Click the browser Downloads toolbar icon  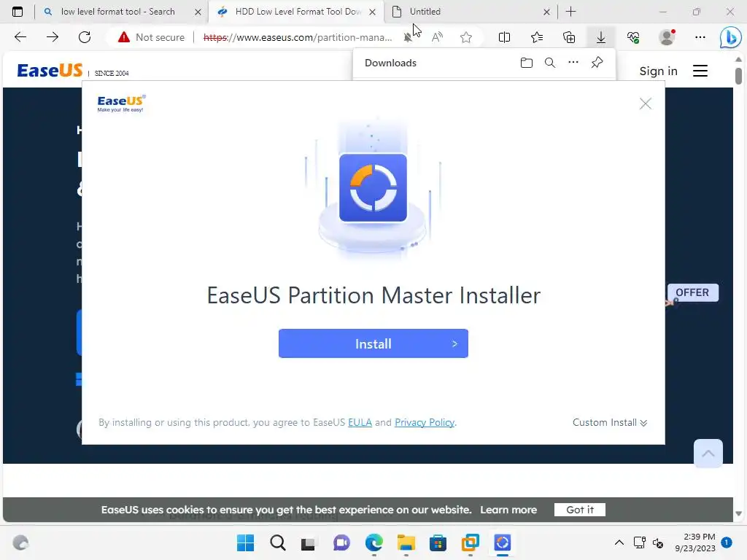click(x=601, y=37)
